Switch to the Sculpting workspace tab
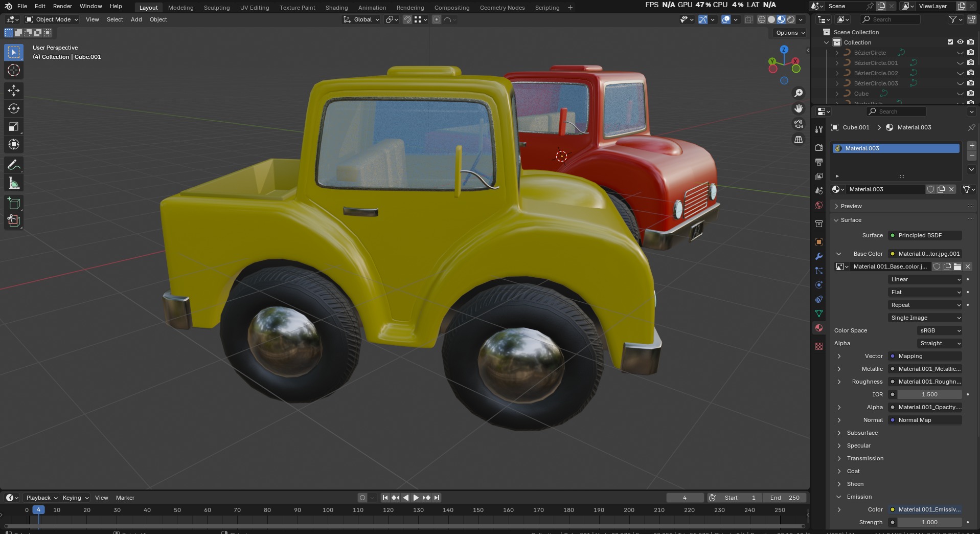980x534 pixels. tap(217, 8)
